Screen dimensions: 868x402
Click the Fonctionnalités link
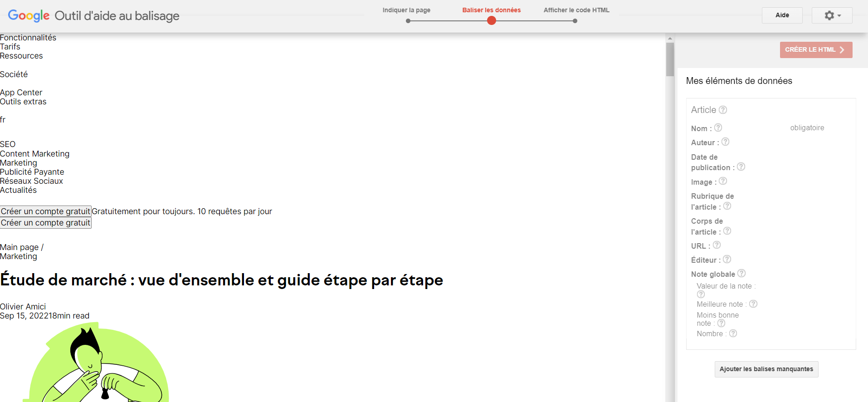pyautogui.click(x=28, y=38)
